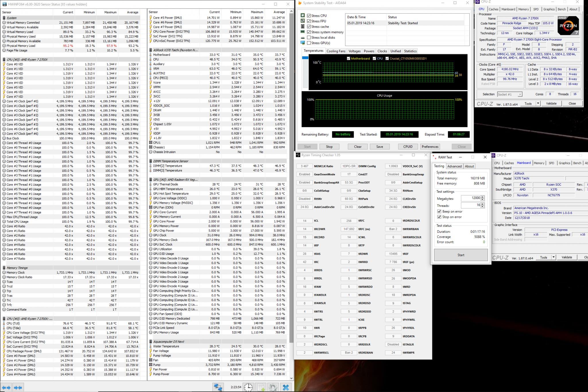Increase Megabytes value in RAM Test
588x392 pixels.
(x=483, y=197)
